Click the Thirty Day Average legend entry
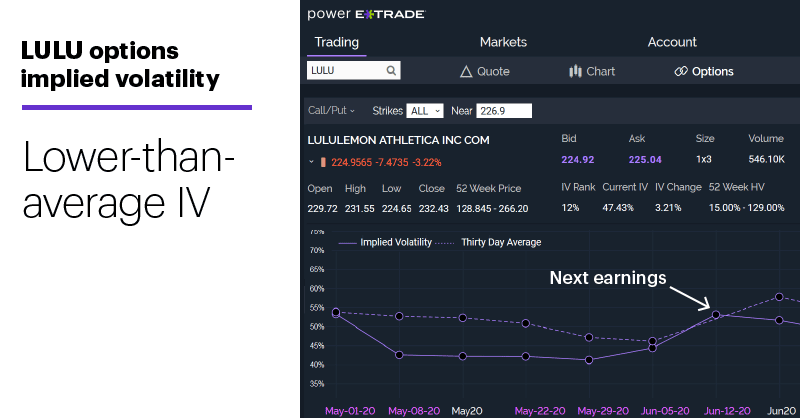Image resolution: width=800 pixels, height=418 pixels. point(488,242)
